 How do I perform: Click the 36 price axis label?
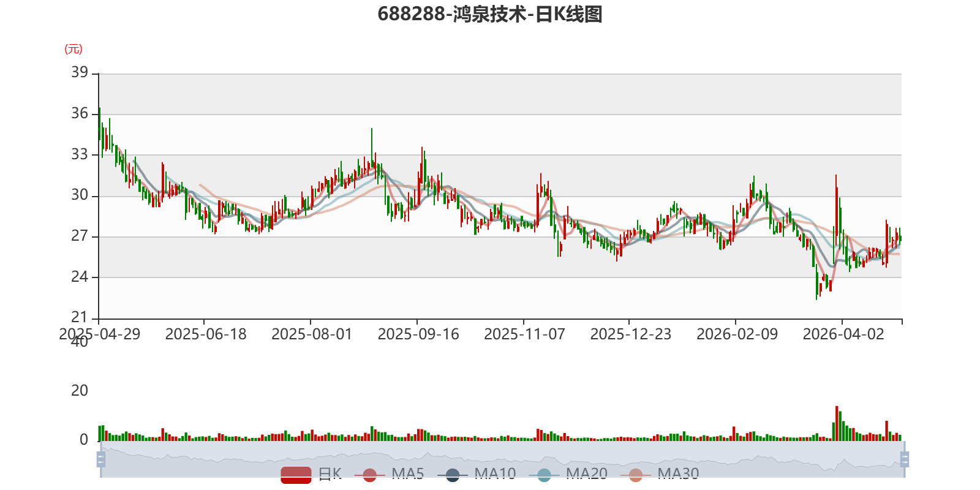coord(80,113)
